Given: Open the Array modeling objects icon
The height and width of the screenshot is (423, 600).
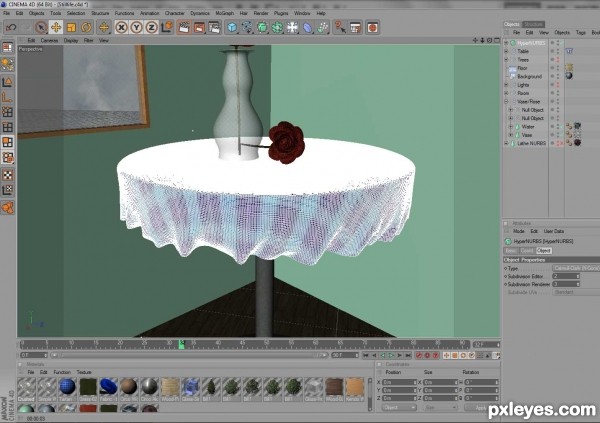Looking at the screenshot, I should click(277, 28).
